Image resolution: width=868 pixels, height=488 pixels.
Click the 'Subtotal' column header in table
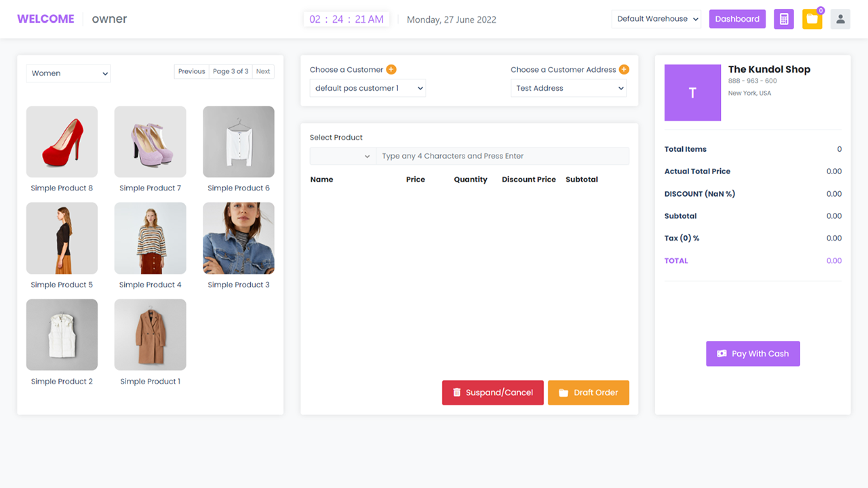[582, 180]
